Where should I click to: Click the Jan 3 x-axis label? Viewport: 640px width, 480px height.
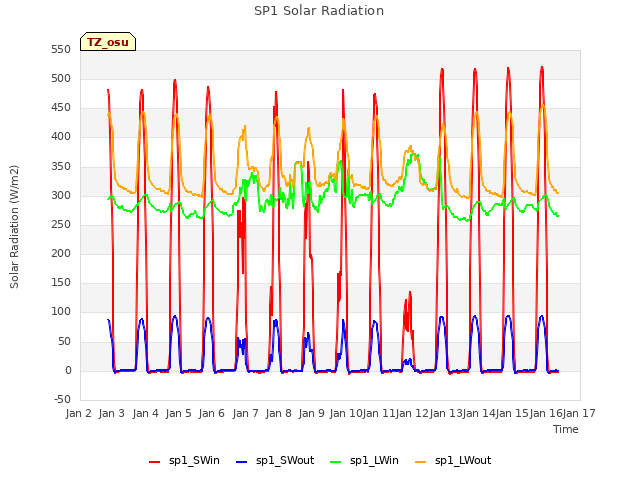[112, 413]
